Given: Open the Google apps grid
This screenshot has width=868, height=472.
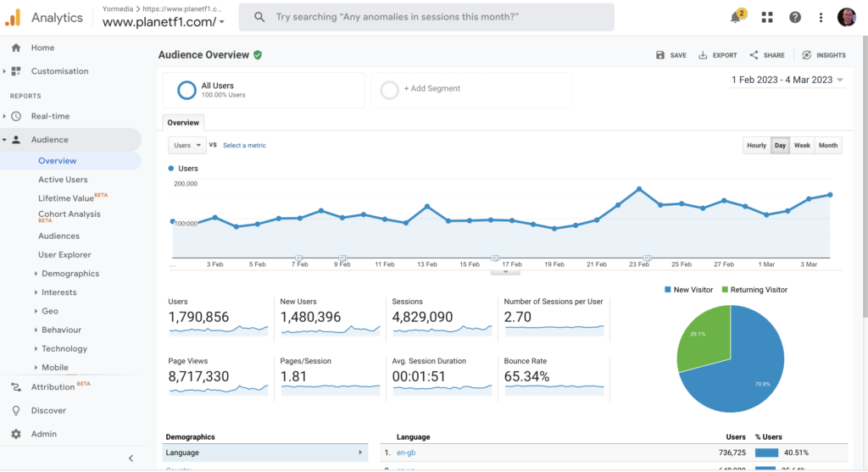Looking at the screenshot, I should (766, 18).
